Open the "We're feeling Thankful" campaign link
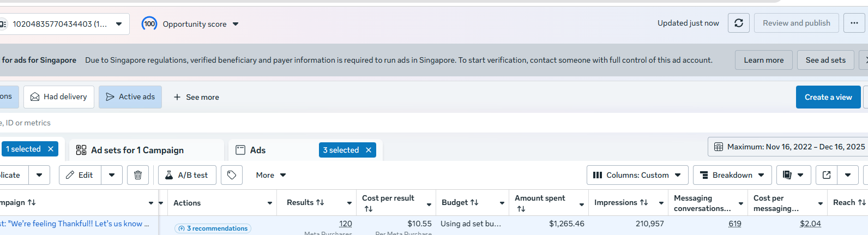The height and width of the screenshot is (235, 868). (x=75, y=224)
